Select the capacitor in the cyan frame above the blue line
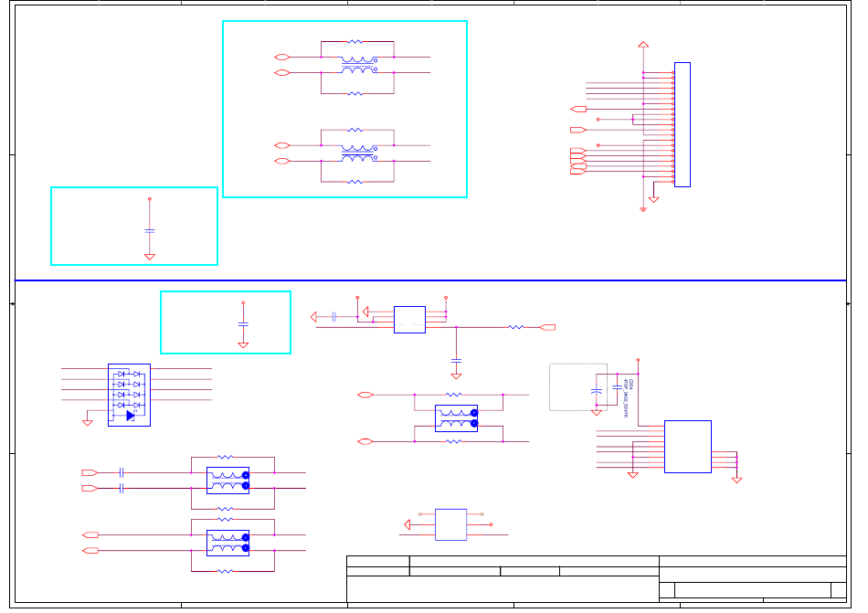 point(150,231)
